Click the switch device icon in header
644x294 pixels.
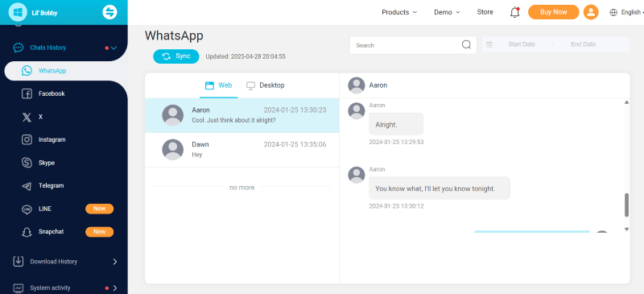click(x=109, y=12)
